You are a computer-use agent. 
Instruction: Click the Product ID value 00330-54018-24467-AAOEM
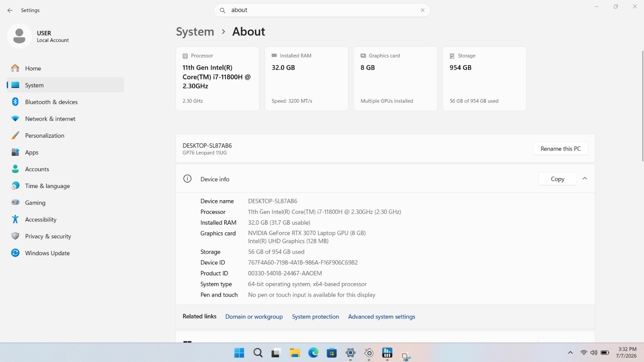coord(285,273)
